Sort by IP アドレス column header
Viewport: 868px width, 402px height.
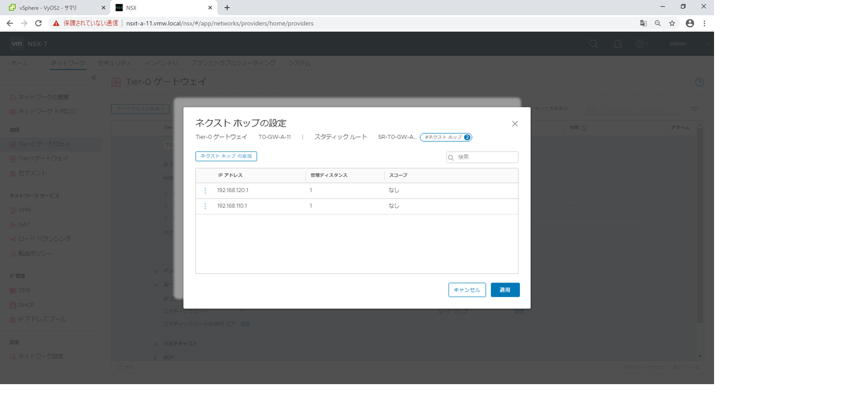click(230, 175)
